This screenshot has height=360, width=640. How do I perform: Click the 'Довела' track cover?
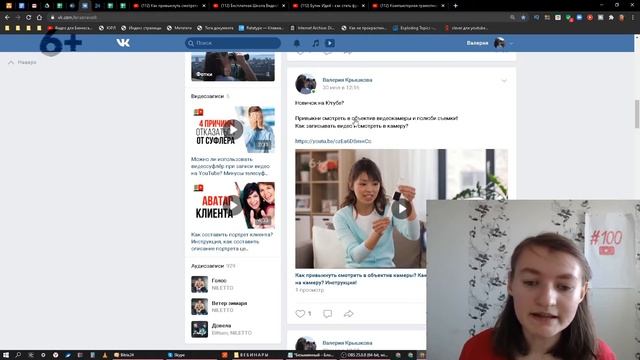(199, 329)
